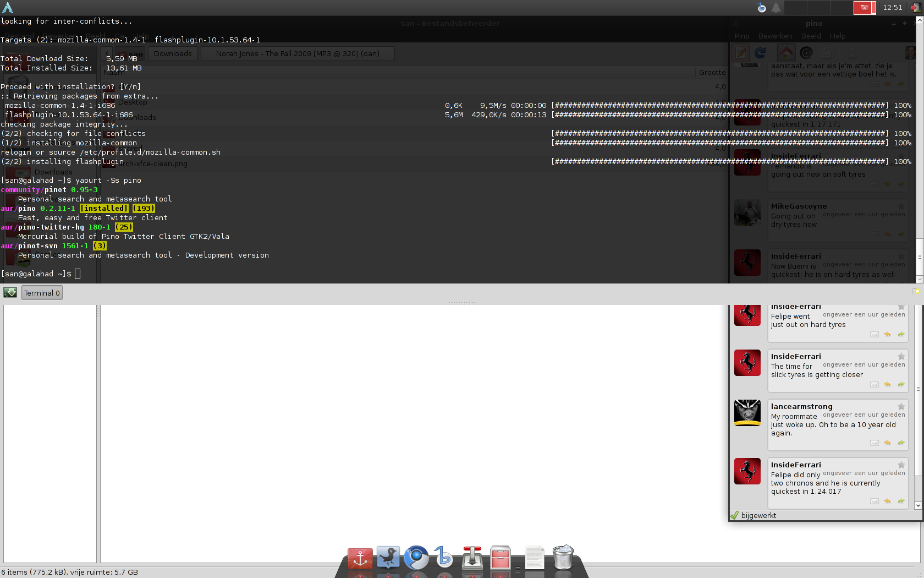
Task: Send direct message on 'slick tyres' tweet
Action: click(875, 384)
